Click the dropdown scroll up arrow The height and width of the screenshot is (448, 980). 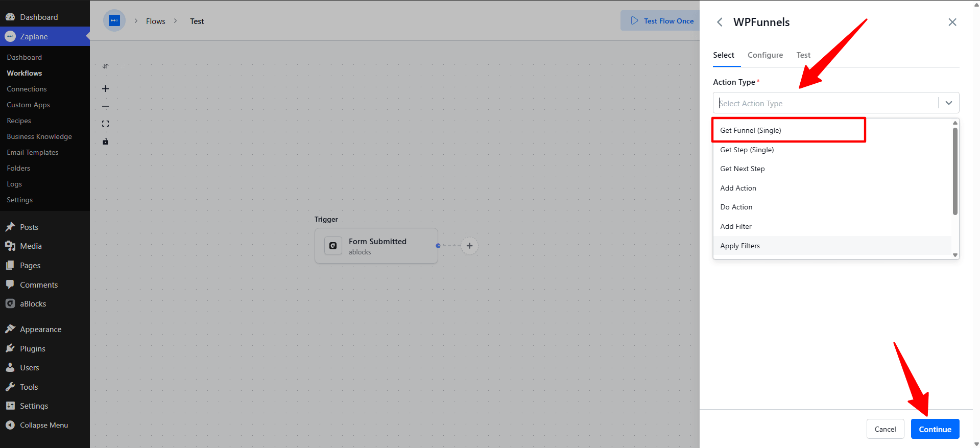(955, 123)
